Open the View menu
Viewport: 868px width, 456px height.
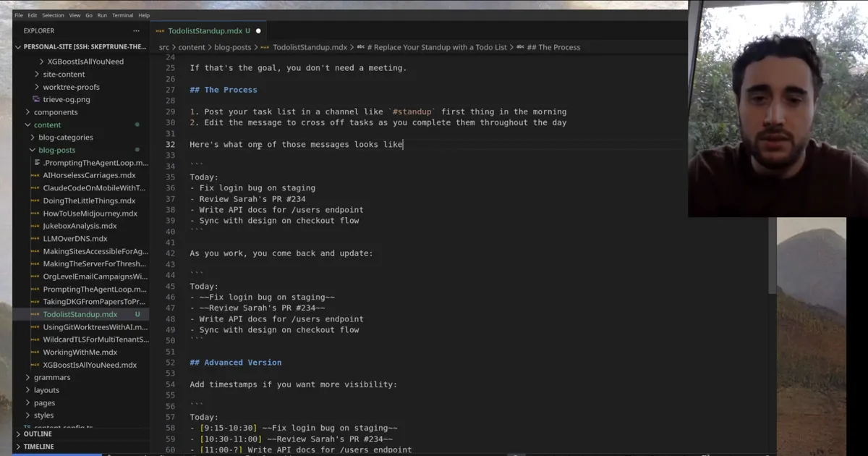pyautogui.click(x=75, y=15)
